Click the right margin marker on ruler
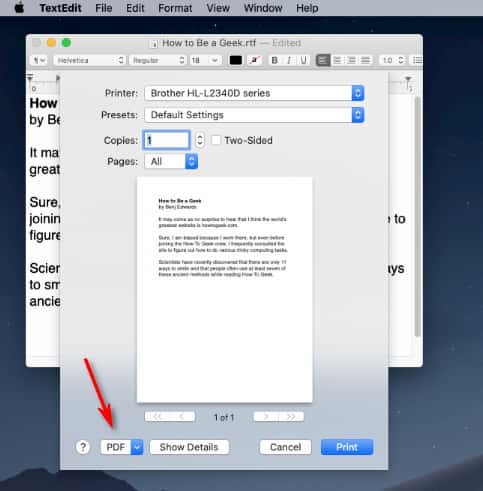The width and height of the screenshot is (483, 491). pos(408,80)
